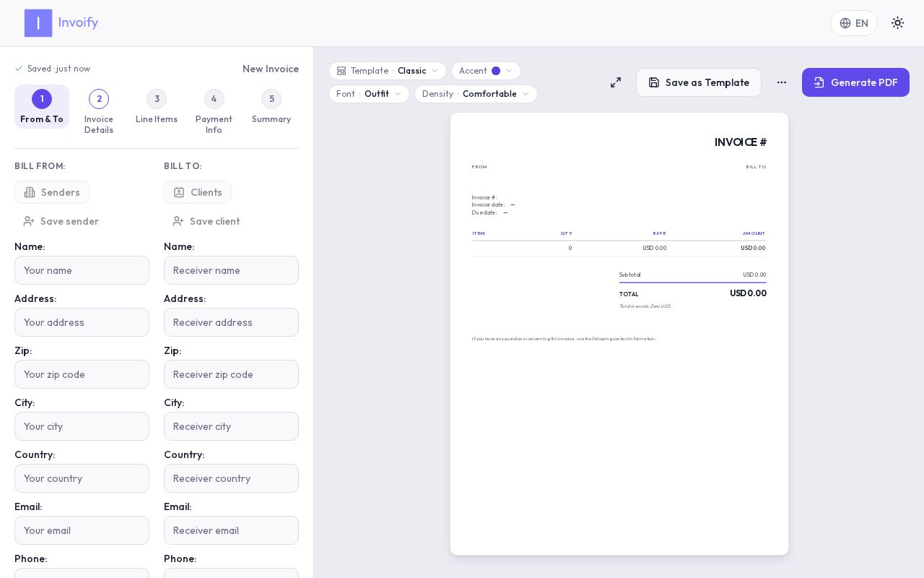924x578 pixels.
Task: Click the New Invoice heading text
Action: click(x=271, y=69)
